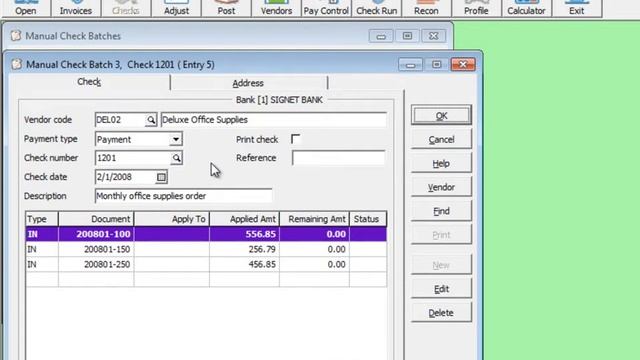Click the Open toolbar item
640x360 pixels.
pyautogui.click(x=26, y=8)
